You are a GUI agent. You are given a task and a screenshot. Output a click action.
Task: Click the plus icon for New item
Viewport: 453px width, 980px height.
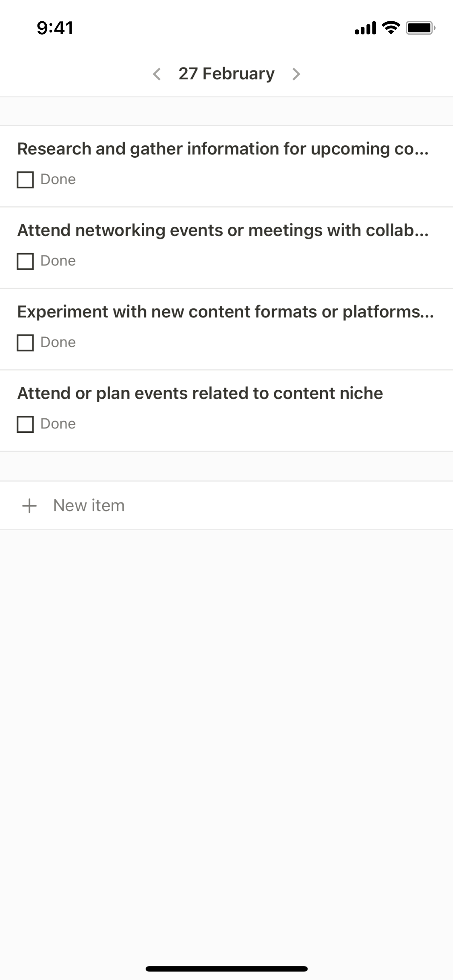point(29,506)
